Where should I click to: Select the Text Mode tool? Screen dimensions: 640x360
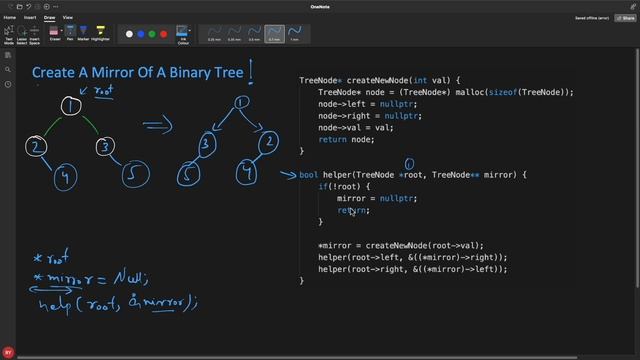9,35
